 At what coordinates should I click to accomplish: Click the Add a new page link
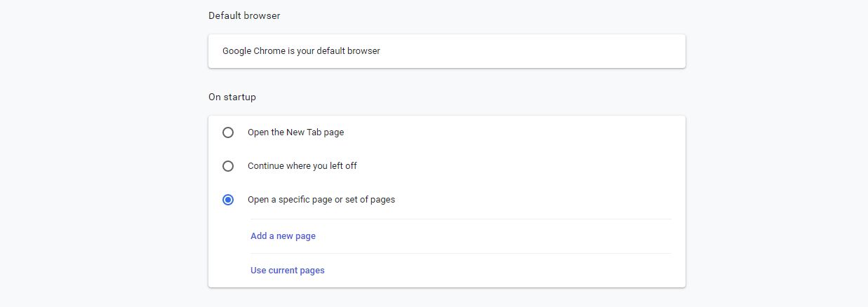pos(283,236)
